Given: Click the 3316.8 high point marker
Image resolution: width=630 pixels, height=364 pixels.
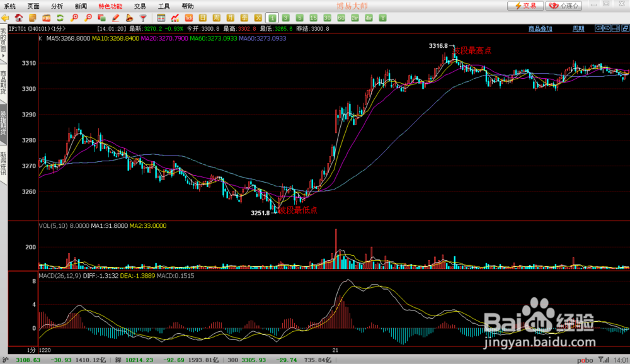Looking at the screenshot, I should (438, 46).
